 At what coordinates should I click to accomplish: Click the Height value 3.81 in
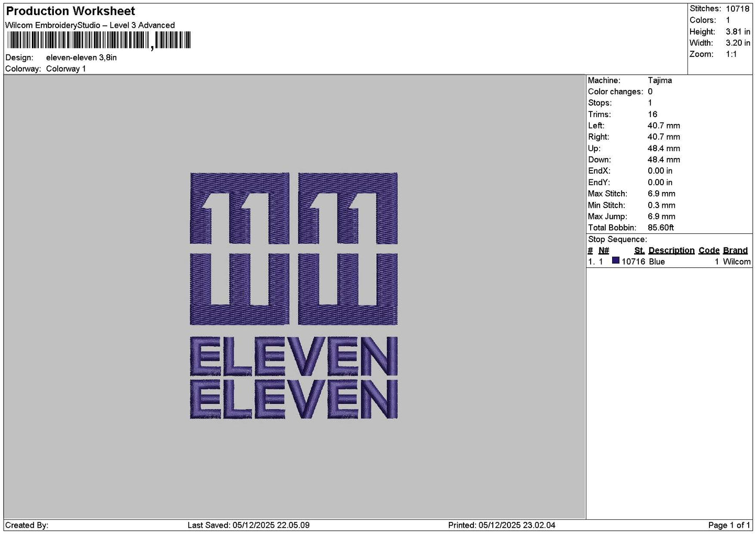coord(738,32)
